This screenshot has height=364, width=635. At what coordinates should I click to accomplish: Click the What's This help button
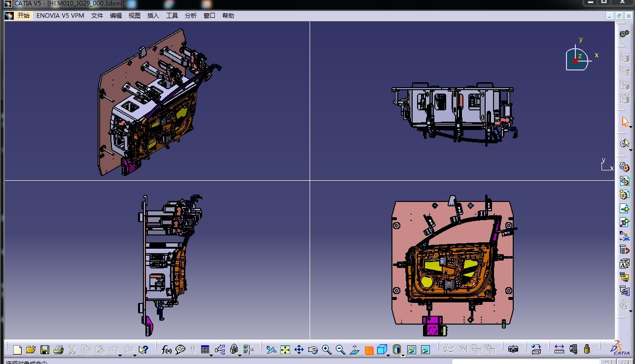click(x=143, y=350)
